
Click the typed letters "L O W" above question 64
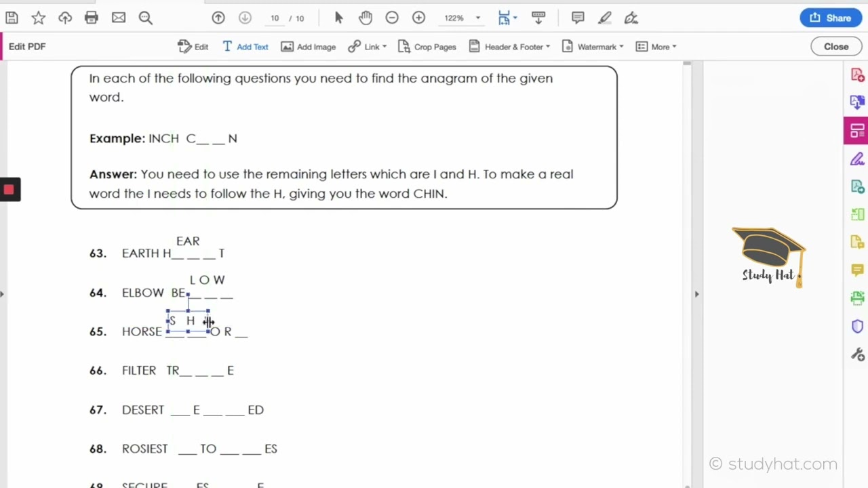coord(208,280)
